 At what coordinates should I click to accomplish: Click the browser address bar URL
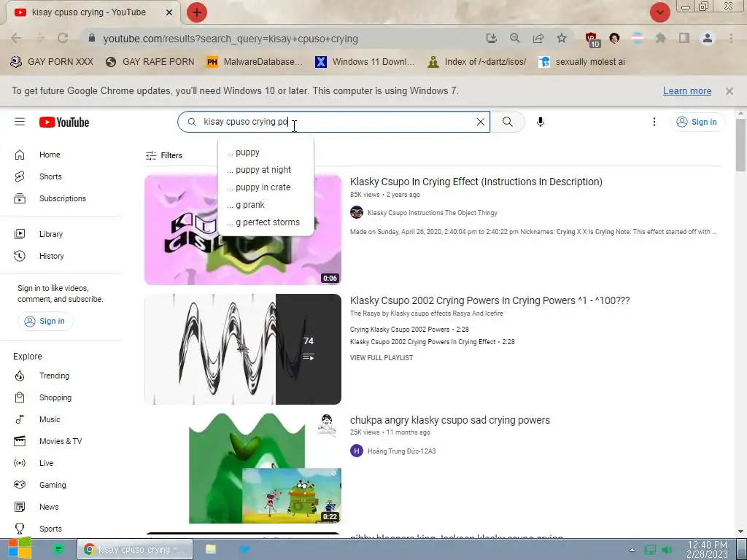231,39
